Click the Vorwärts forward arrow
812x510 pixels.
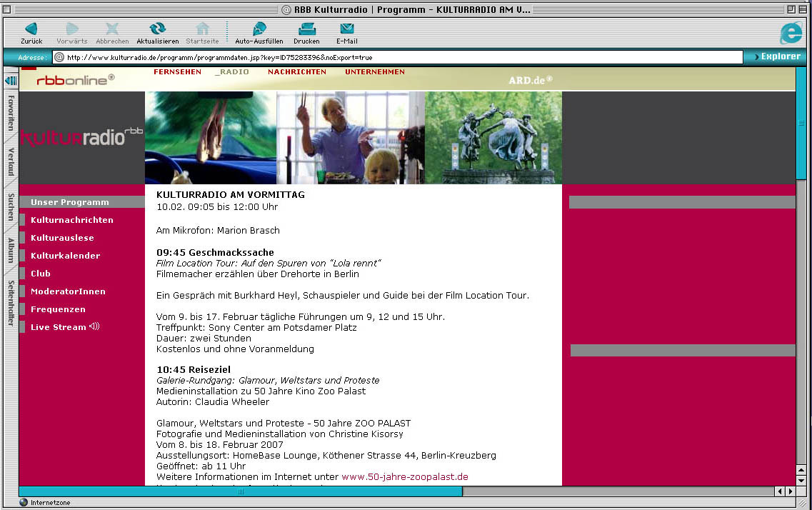(x=72, y=29)
